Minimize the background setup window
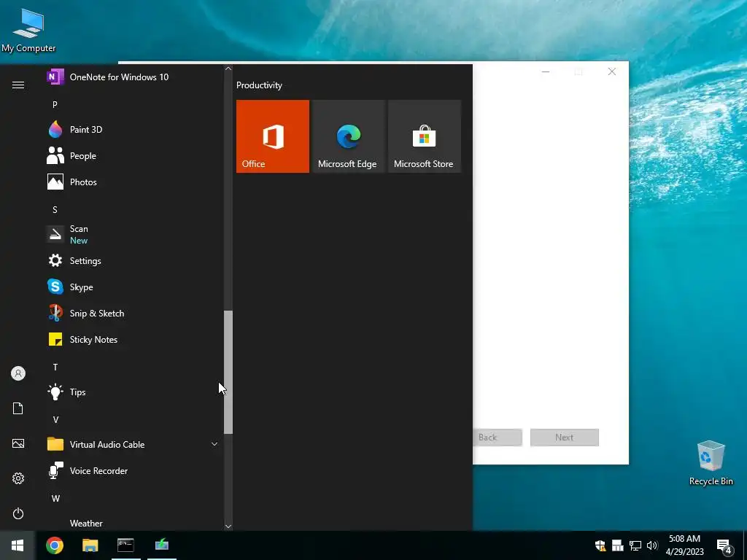Viewport: 747px width, 560px height. point(546,71)
